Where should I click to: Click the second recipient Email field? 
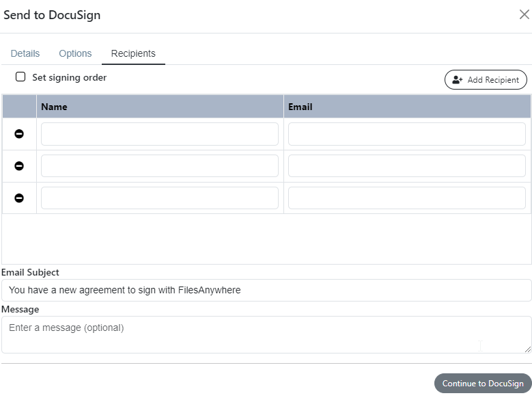tap(407, 165)
